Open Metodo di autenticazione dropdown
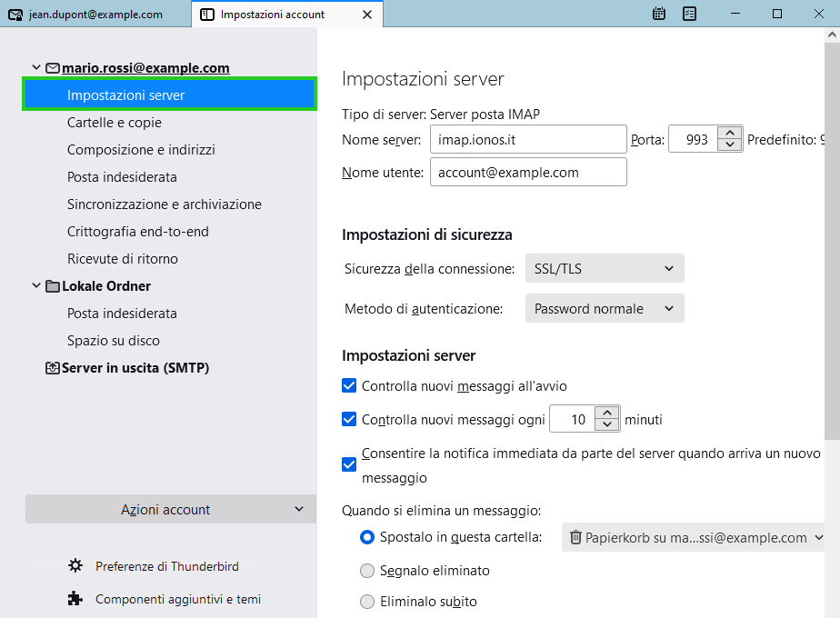 pos(605,308)
